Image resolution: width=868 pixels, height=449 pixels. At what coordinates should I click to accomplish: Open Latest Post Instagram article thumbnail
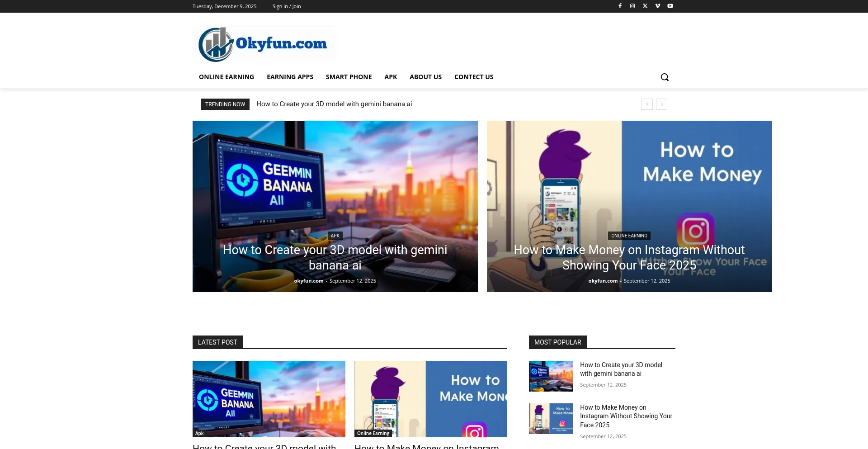click(430, 398)
